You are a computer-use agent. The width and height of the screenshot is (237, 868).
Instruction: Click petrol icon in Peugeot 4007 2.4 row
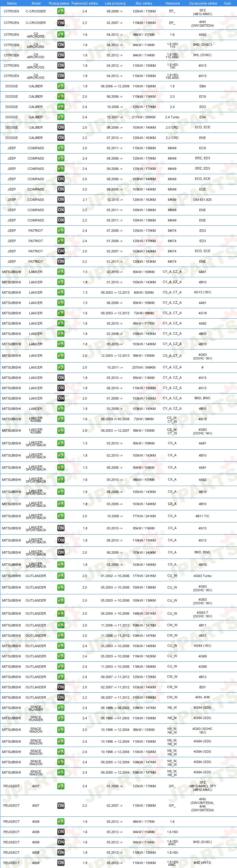[61, 786]
